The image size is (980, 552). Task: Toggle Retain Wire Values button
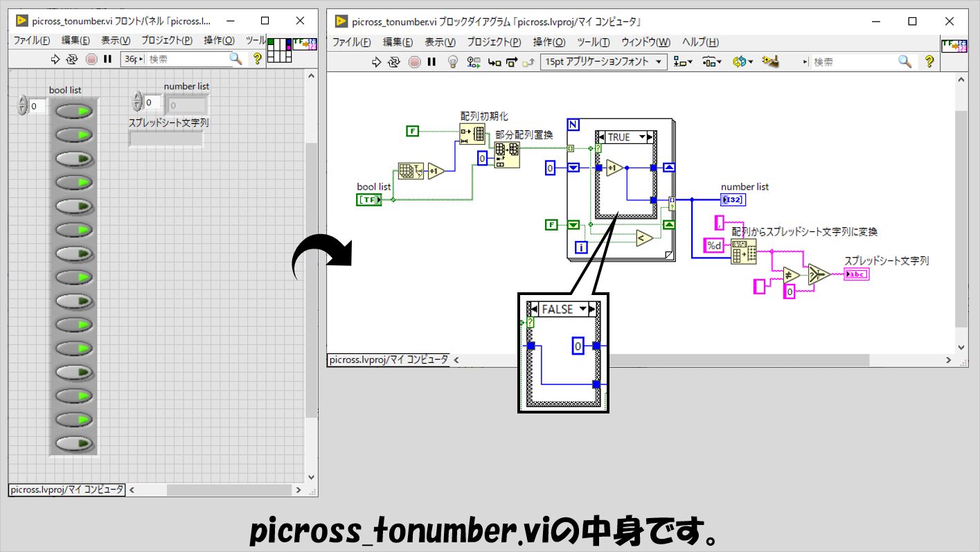474,62
